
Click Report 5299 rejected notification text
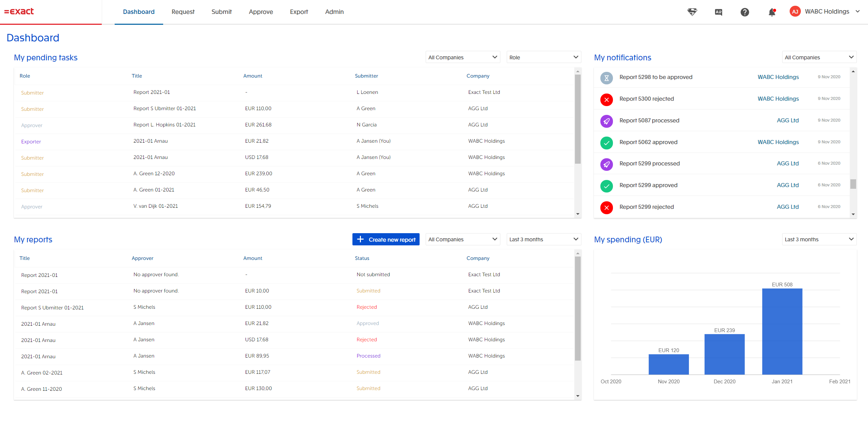coord(647,207)
